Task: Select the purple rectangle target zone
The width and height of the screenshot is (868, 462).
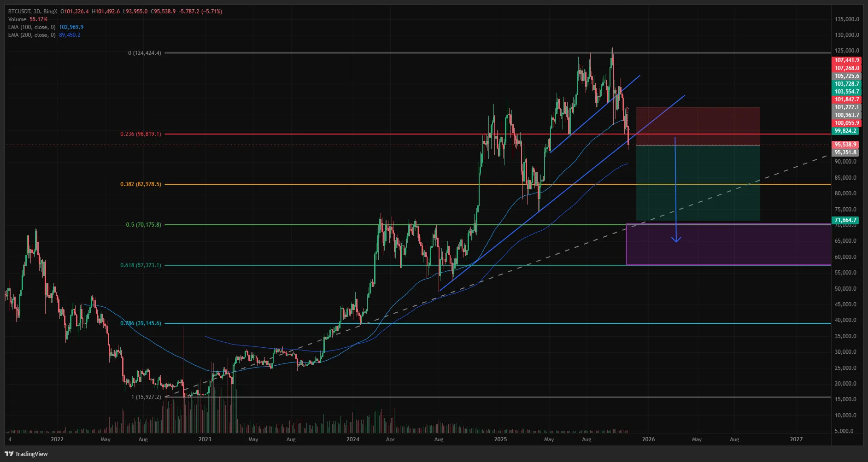Action: (729, 245)
